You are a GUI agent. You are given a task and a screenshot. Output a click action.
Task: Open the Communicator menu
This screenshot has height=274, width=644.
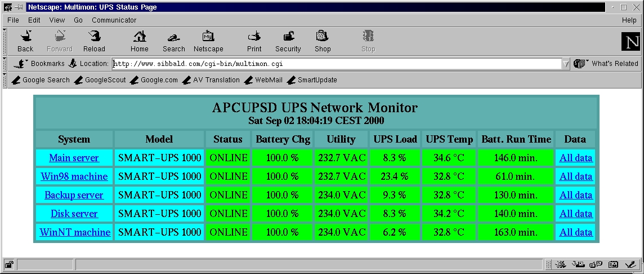(114, 20)
